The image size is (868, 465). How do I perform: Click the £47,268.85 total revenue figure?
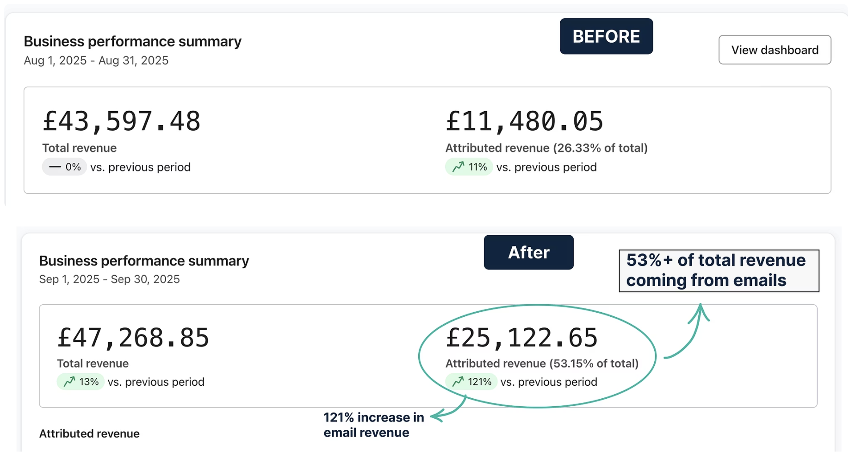133,338
